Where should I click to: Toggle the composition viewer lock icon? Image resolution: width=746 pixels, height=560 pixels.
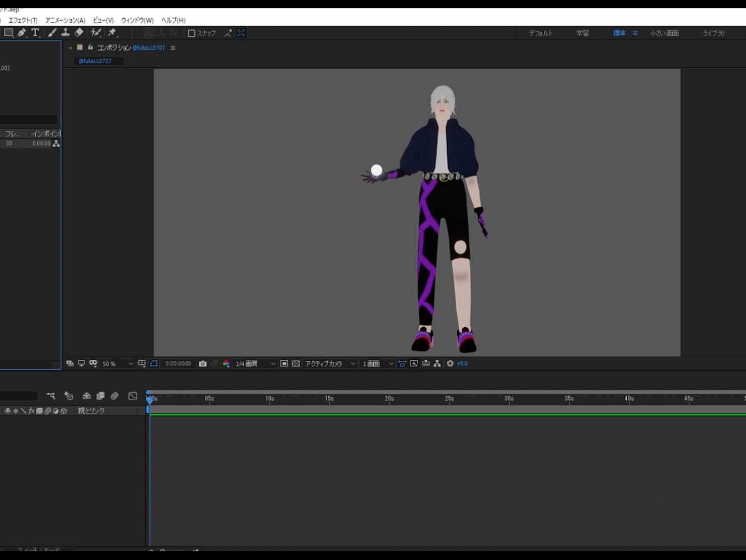90,47
